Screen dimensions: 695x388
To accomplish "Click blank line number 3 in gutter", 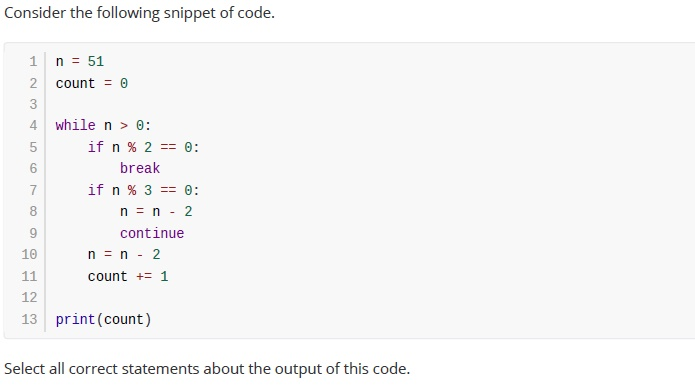I will [x=33, y=104].
